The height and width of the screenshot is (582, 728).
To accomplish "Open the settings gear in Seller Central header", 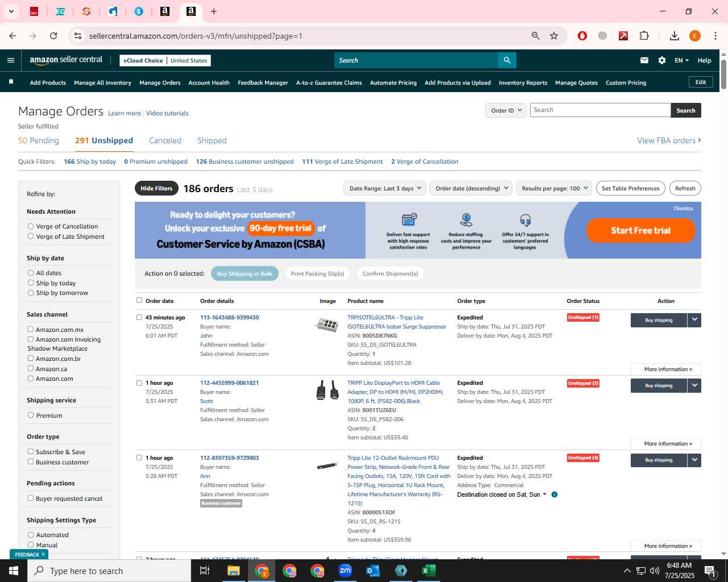I will 662,60.
